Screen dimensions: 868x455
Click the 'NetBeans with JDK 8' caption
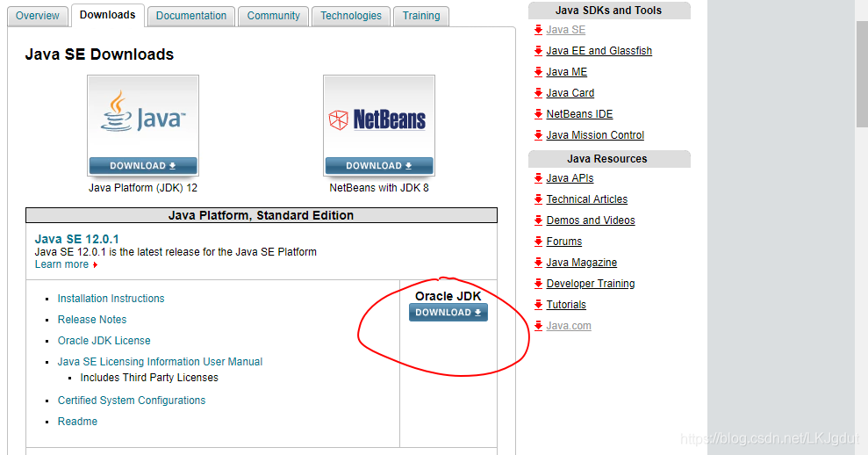pyautogui.click(x=379, y=188)
